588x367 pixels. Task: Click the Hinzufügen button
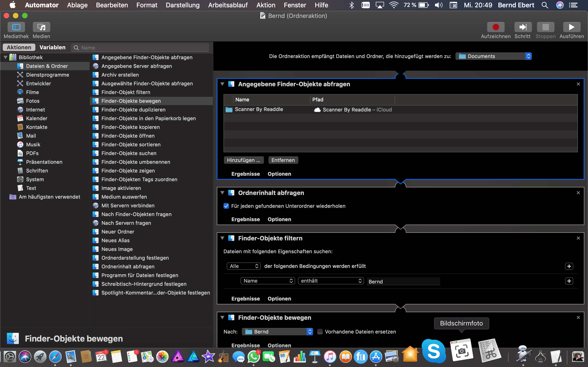(x=243, y=160)
